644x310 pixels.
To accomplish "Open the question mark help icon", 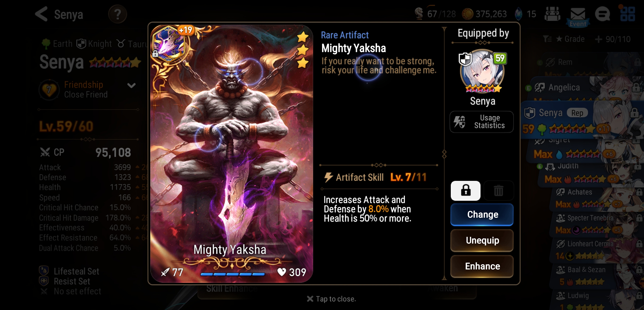I will coord(118,14).
